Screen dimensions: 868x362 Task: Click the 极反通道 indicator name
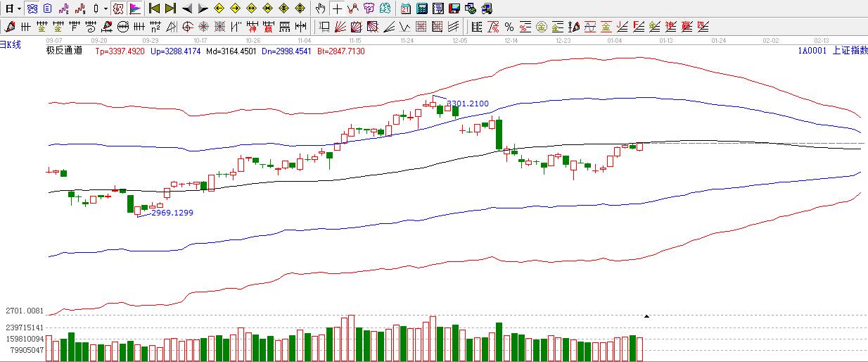(x=64, y=51)
